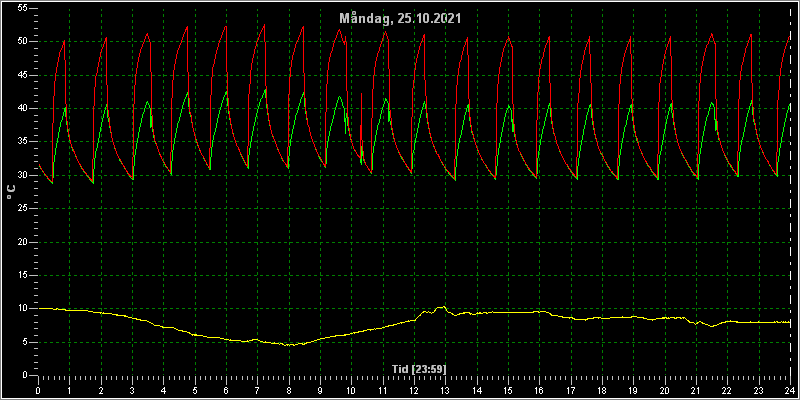Click hour 15 on the time axis

(x=508, y=391)
